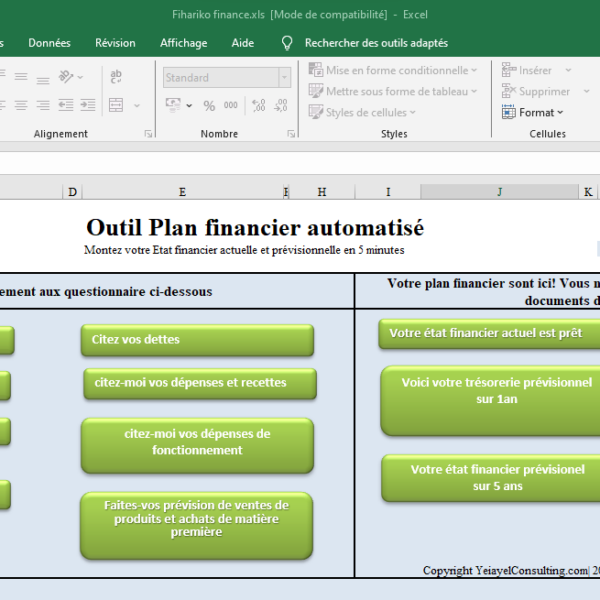The height and width of the screenshot is (600, 600).
Task: Click Supprimer cells button
Action: [536, 91]
